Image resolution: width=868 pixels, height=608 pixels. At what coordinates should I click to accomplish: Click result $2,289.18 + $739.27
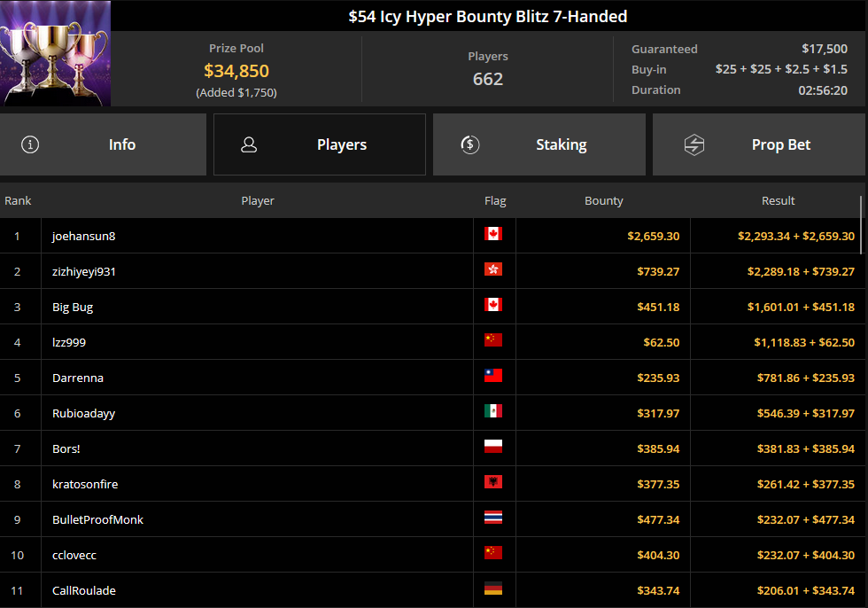click(801, 271)
